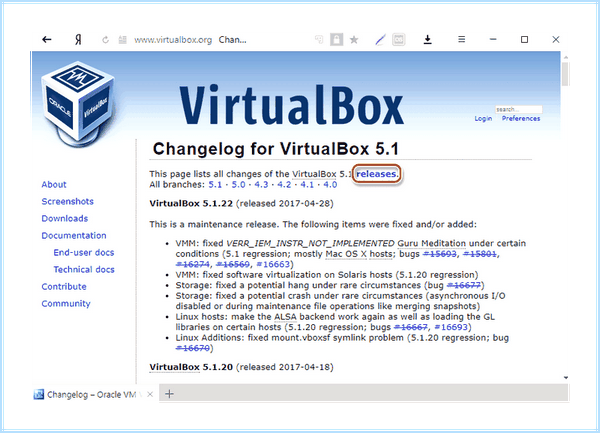Open the Community sidebar link
The width and height of the screenshot is (600, 433).
point(66,304)
